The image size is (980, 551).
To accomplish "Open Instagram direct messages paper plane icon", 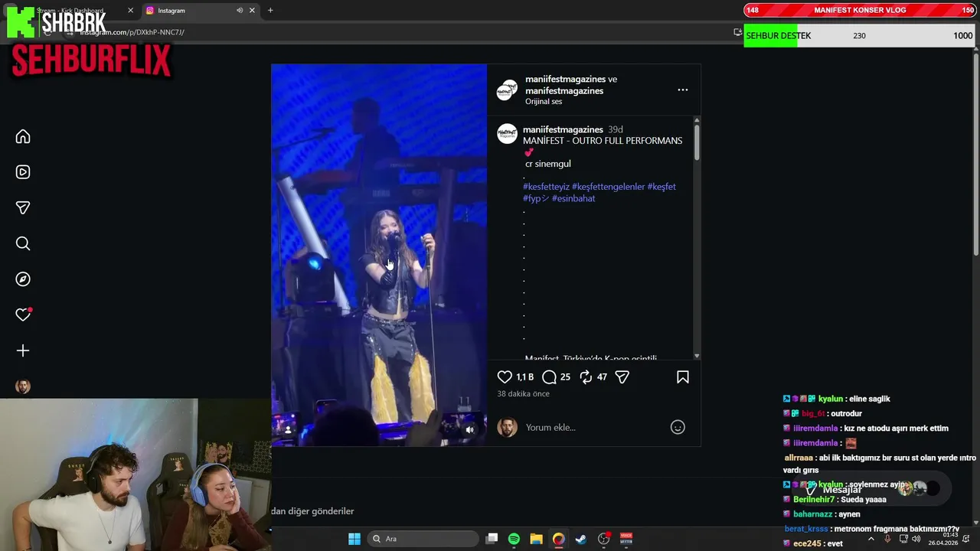I will (x=23, y=208).
